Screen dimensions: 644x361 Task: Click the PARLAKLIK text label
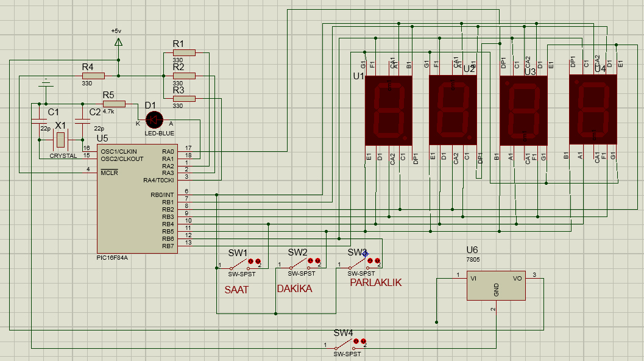pyautogui.click(x=376, y=282)
